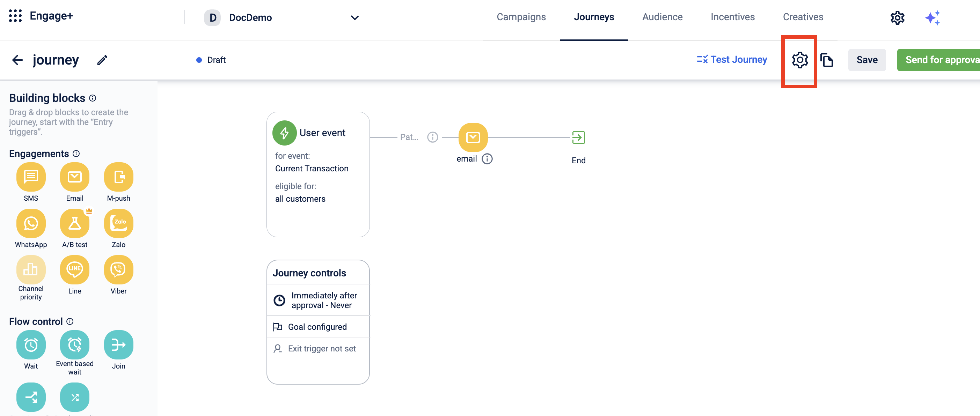Click the duplicate journey copy icon
This screenshot has width=980, height=416.
(827, 60)
